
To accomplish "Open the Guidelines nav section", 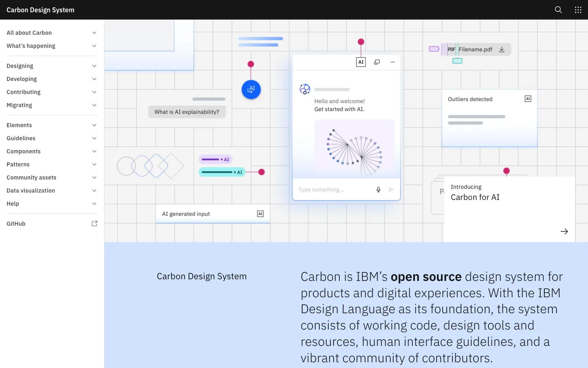I will coord(52,138).
